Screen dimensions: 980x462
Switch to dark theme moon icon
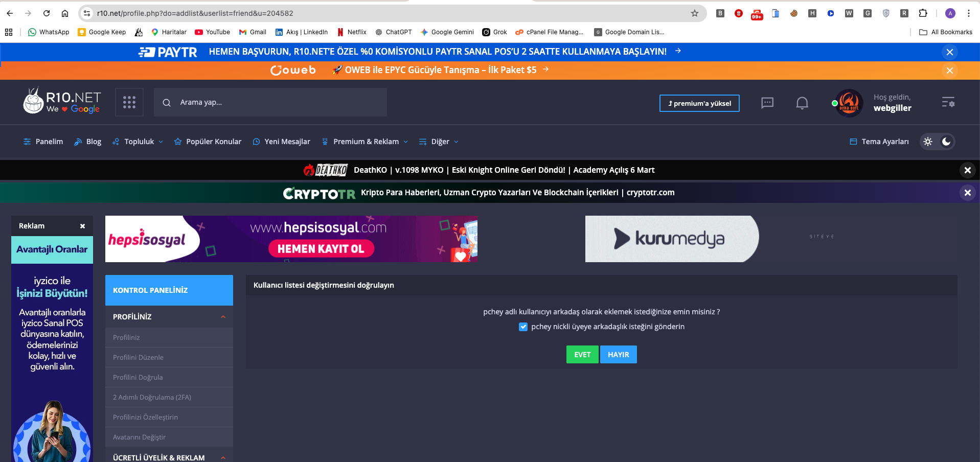click(x=946, y=142)
